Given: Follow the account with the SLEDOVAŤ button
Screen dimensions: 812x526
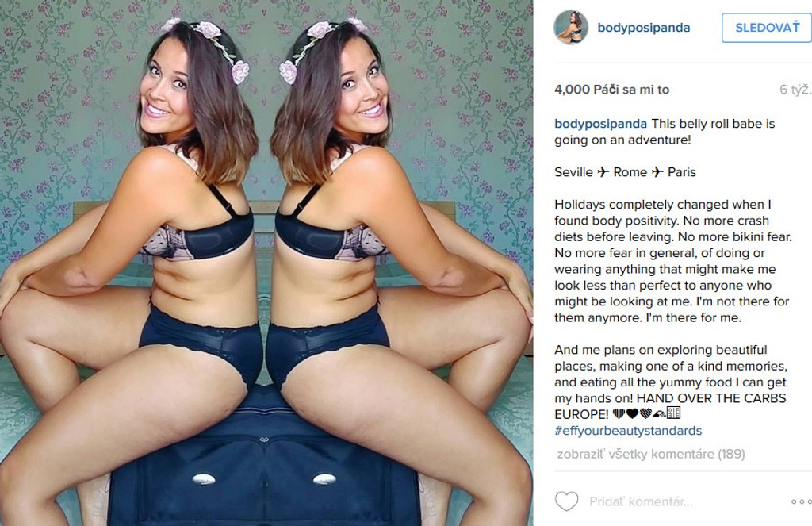Looking at the screenshot, I should tap(767, 28).
